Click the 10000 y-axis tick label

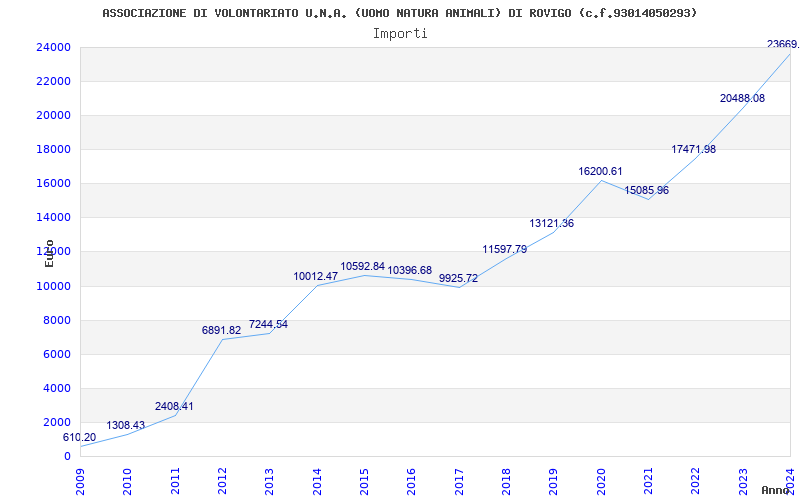point(53,286)
